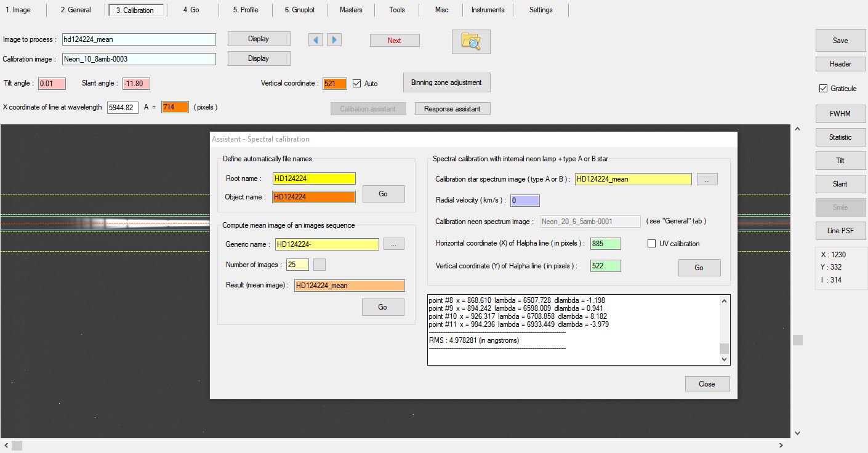Open the Instruments tab
868x453 pixels.
point(488,10)
